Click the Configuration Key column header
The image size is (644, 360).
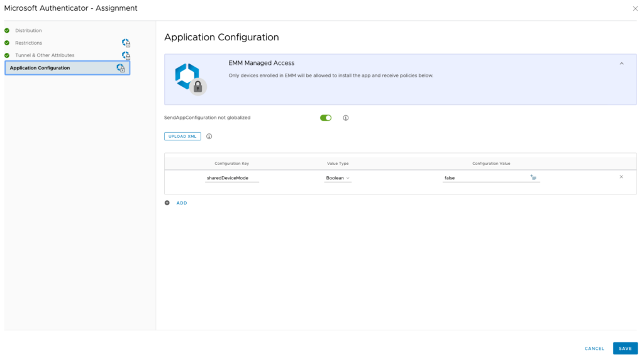click(x=231, y=164)
